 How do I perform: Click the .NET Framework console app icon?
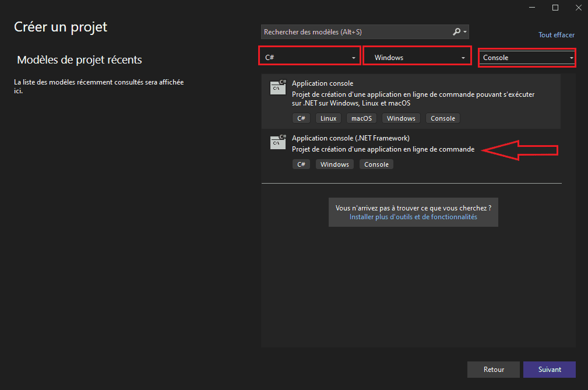278,142
